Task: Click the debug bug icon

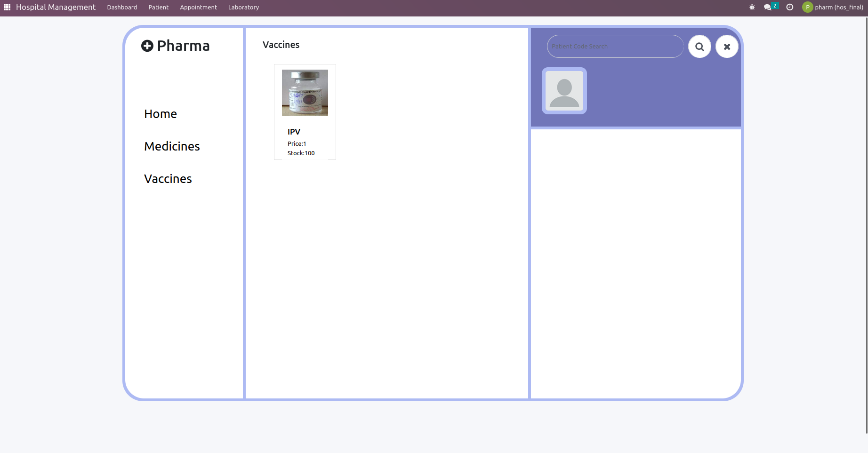Action: pyautogui.click(x=752, y=7)
